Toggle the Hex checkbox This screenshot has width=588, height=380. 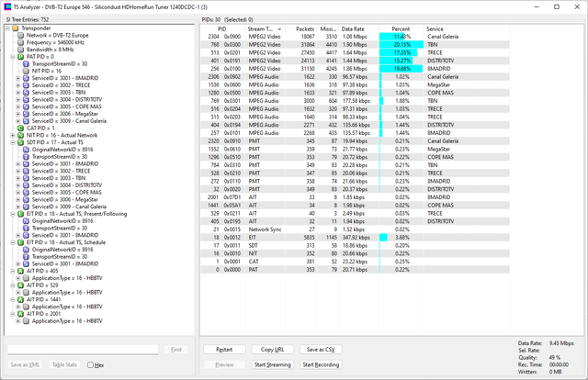(x=90, y=365)
